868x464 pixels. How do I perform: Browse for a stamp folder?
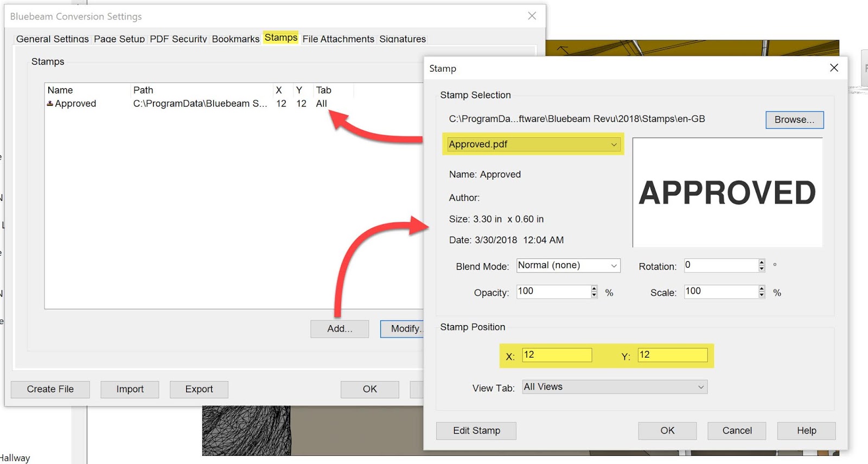[794, 119]
